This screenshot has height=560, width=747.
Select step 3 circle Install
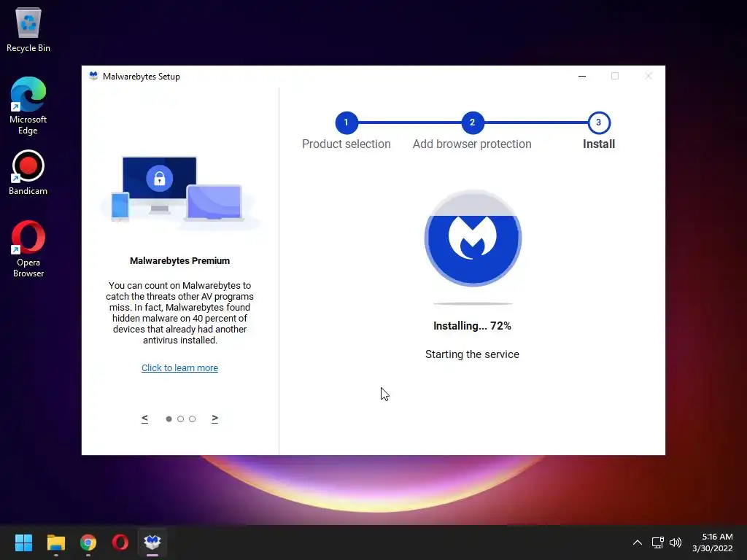pyautogui.click(x=599, y=122)
